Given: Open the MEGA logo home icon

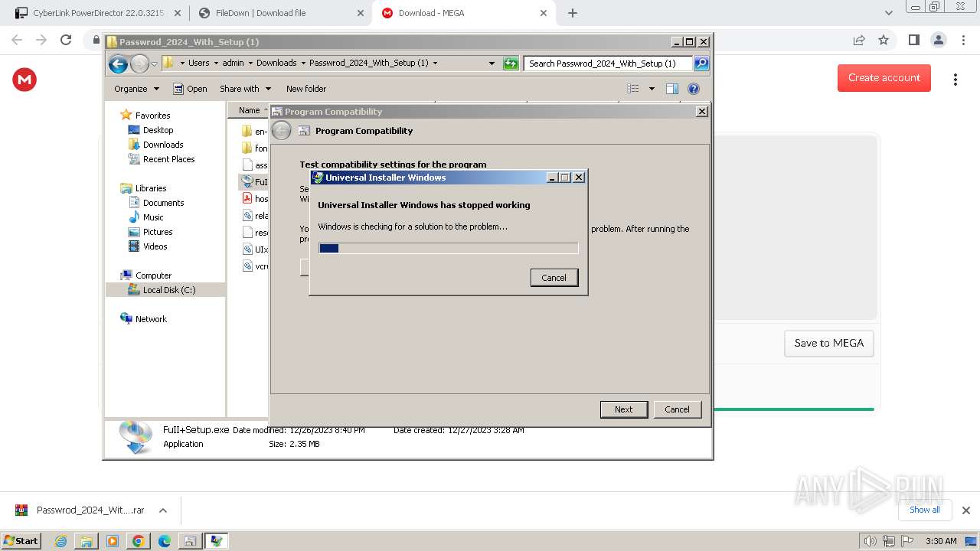Looking at the screenshot, I should pyautogui.click(x=24, y=80).
